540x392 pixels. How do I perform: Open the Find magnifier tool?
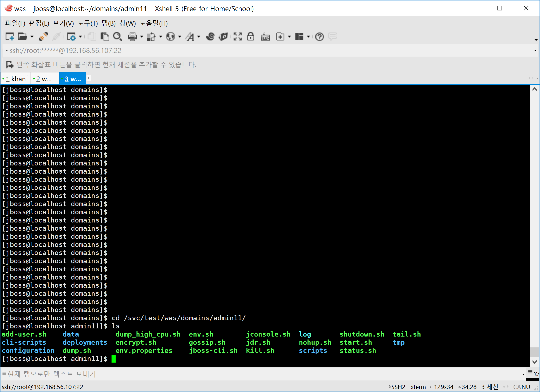117,36
